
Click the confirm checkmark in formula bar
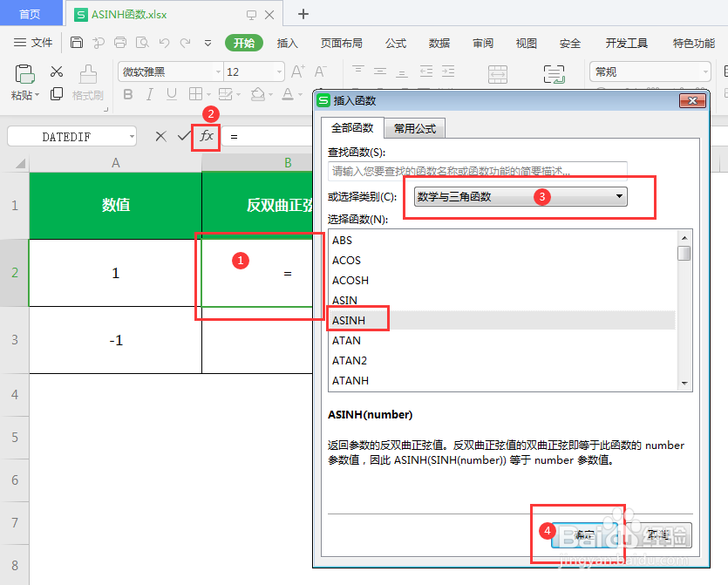(x=184, y=136)
